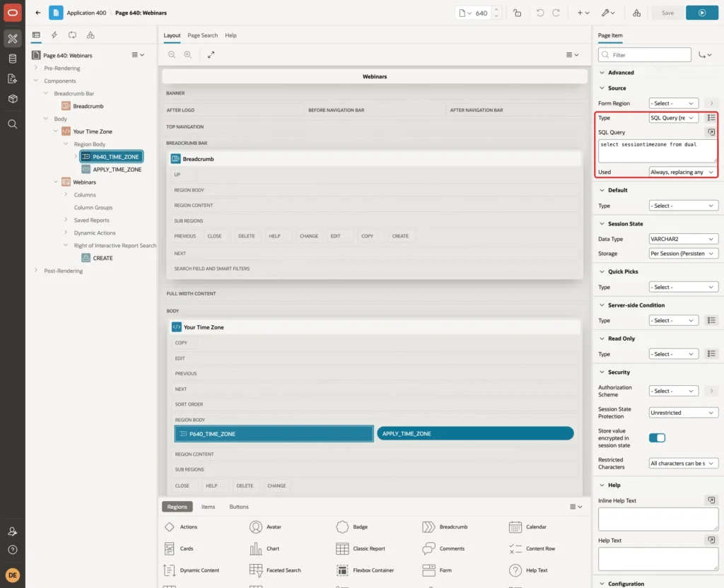724x588 pixels.
Task: Open the Inline Help Text editor icon
Action: point(711,500)
